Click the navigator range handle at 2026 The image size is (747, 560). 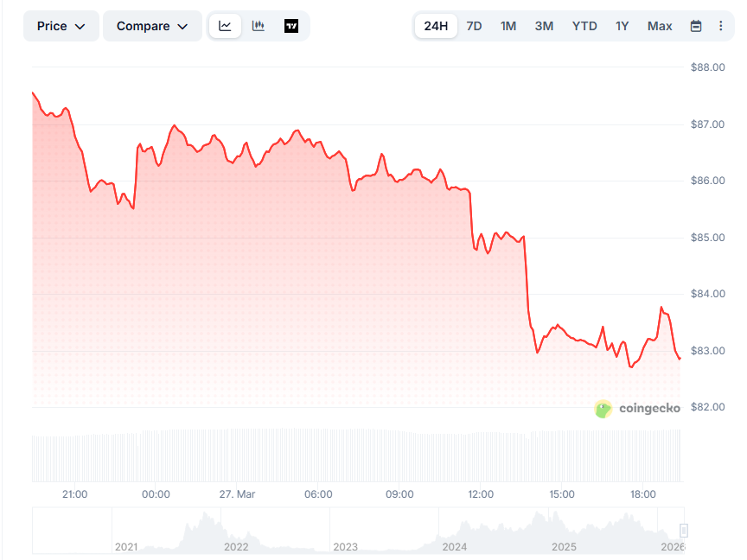click(x=683, y=531)
